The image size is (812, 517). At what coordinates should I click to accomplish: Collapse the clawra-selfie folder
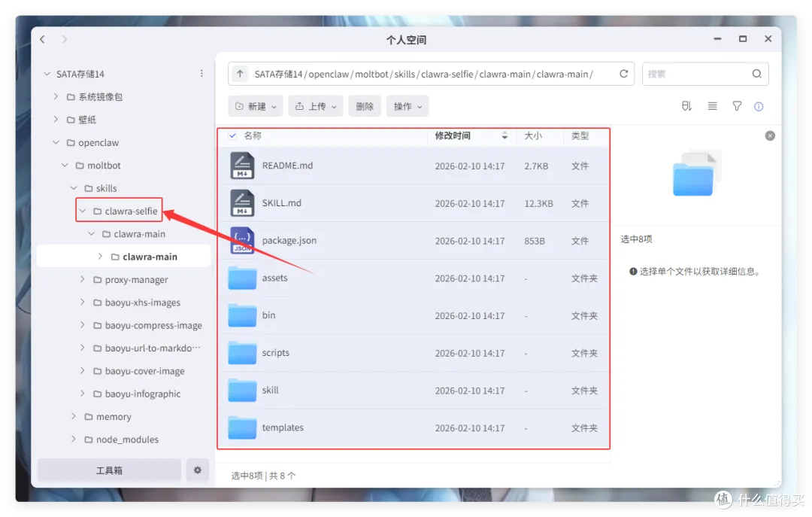(x=83, y=211)
